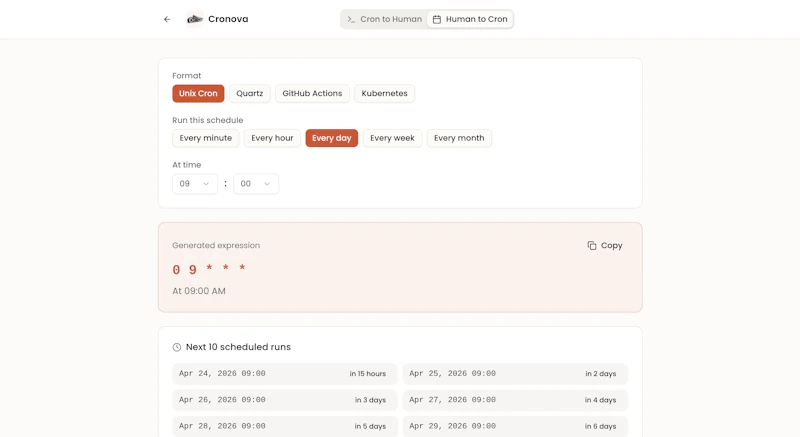This screenshot has height=437, width=800.
Task: Click the calendar icon beside Human to Cron
Action: [x=437, y=19]
